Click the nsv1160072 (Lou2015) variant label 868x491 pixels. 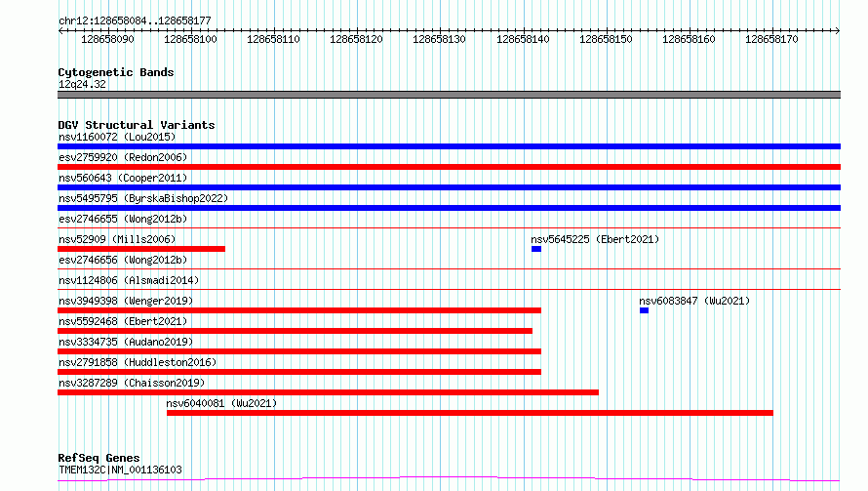(x=117, y=137)
